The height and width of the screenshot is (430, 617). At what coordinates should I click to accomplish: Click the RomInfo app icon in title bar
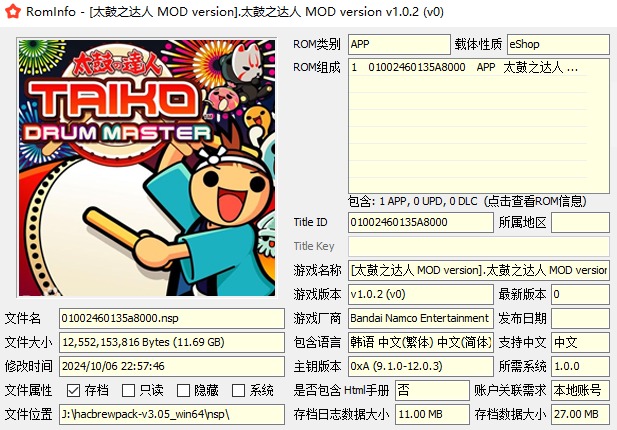pos(13,11)
